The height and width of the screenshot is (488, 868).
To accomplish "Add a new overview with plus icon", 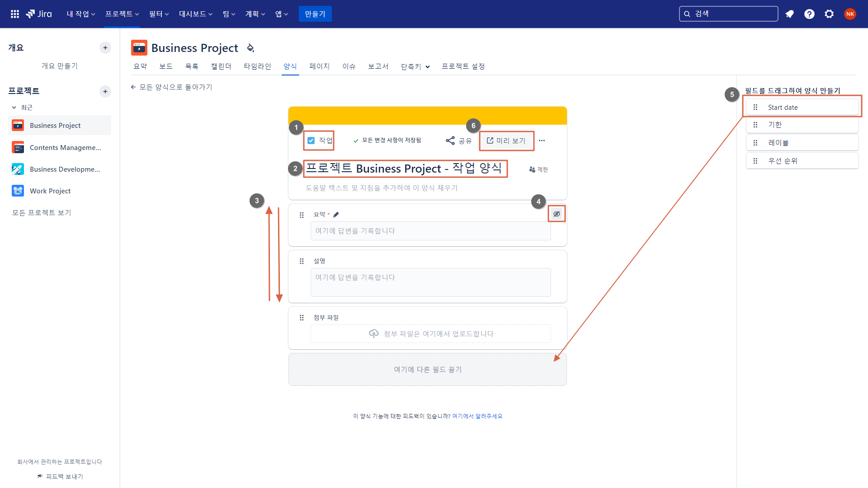I will pyautogui.click(x=105, y=47).
